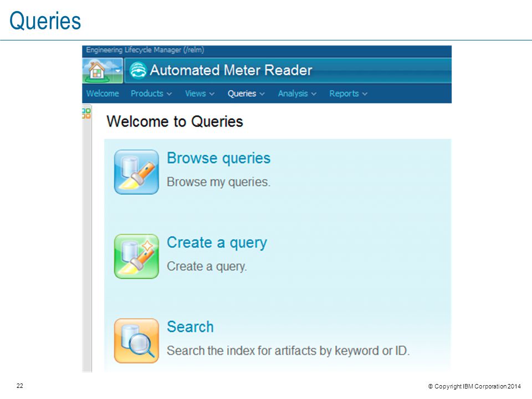Viewport: 532px width, 399px height.
Task: Open the Create a query link
Action: click(x=217, y=243)
